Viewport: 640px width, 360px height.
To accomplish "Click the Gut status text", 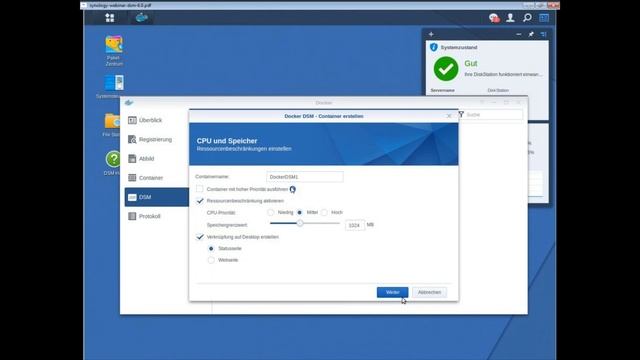I will (x=471, y=63).
